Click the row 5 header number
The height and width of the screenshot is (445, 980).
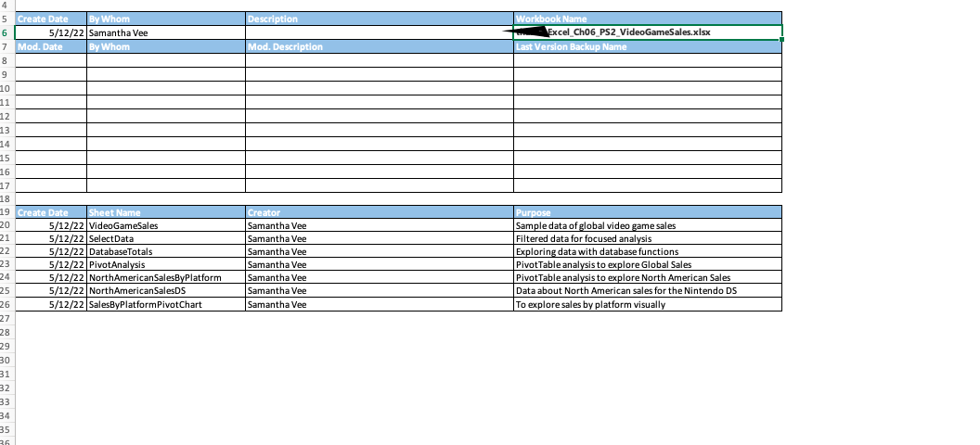click(6, 19)
